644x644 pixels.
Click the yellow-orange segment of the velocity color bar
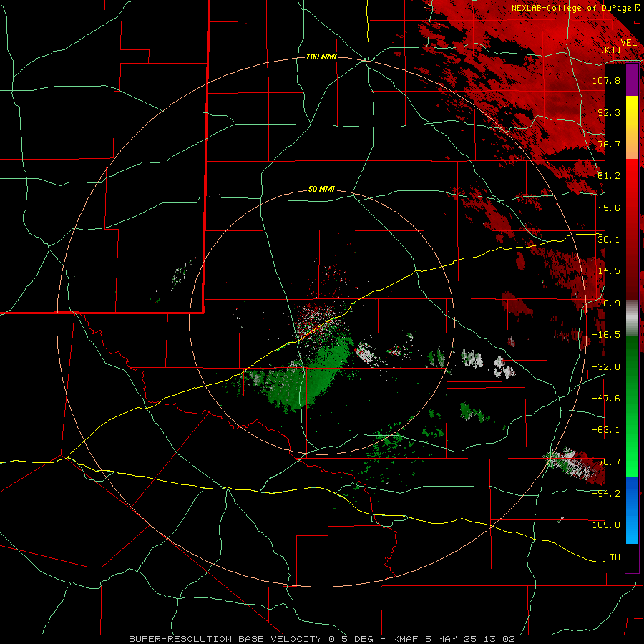point(632,127)
